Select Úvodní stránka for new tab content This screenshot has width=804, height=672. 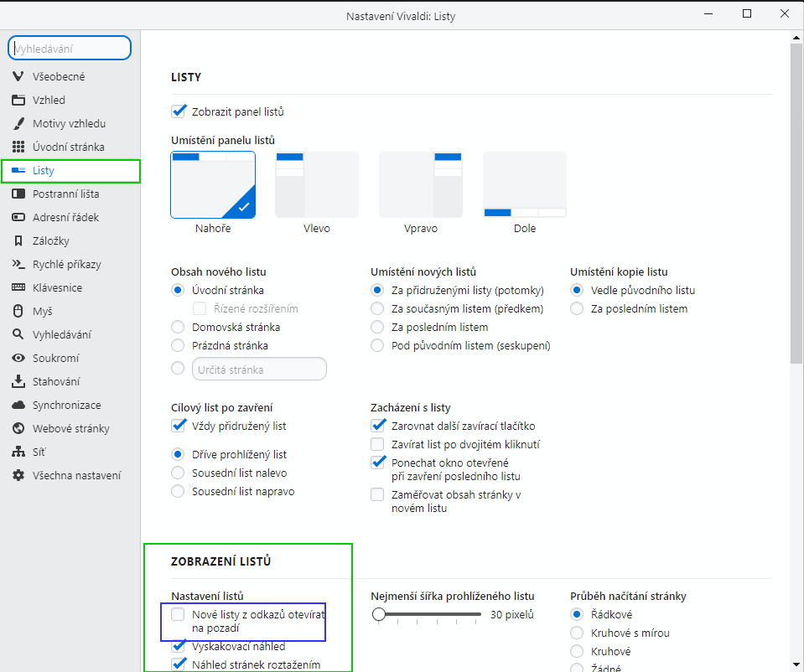click(x=178, y=290)
